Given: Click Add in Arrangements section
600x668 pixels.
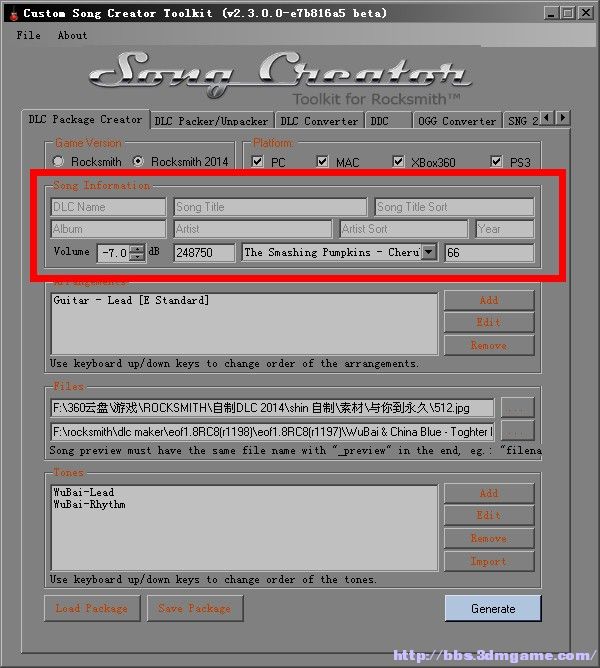Looking at the screenshot, I should (489, 300).
